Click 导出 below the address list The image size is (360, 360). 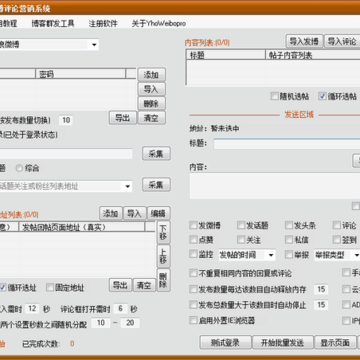click(x=121, y=285)
